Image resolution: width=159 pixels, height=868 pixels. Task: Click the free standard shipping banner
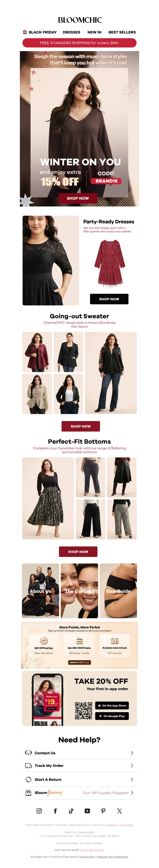tap(79, 43)
